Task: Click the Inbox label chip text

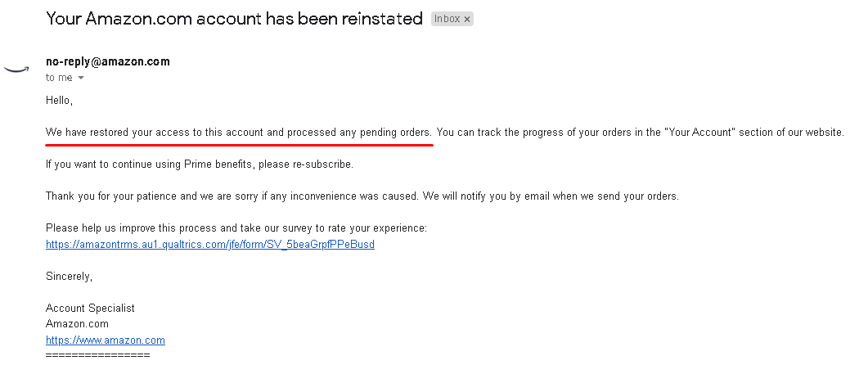Action: pyautogui.click(x=447, y=19)
